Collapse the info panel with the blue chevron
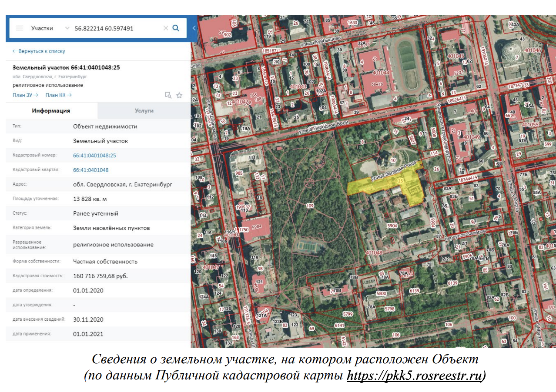This screenshot has width=556, height=392. pyautogui.click(x=193, y=28)
